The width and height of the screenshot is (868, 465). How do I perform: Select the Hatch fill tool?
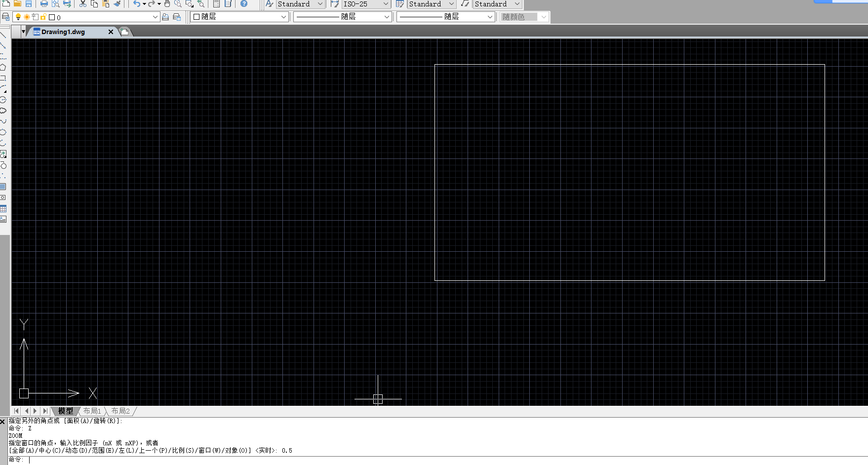click(3, 187)
